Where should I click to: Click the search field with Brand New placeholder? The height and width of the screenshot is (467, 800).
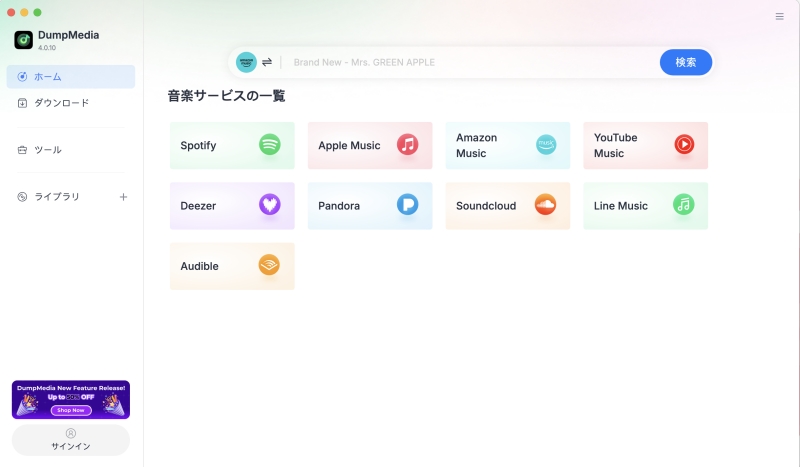(472, 62)
